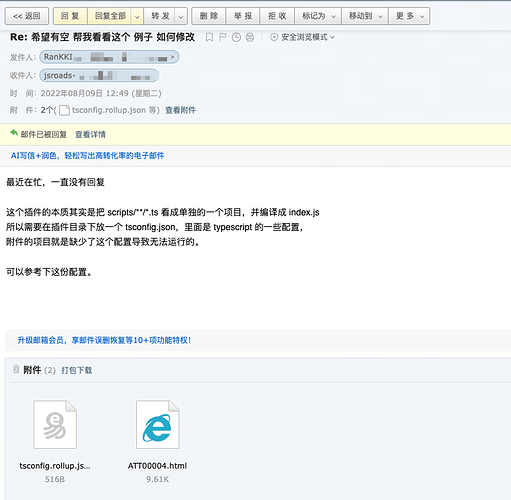Toggle 安全浏览模式 setting
Viewport: 511px width, 500px height.
point(302,37)
